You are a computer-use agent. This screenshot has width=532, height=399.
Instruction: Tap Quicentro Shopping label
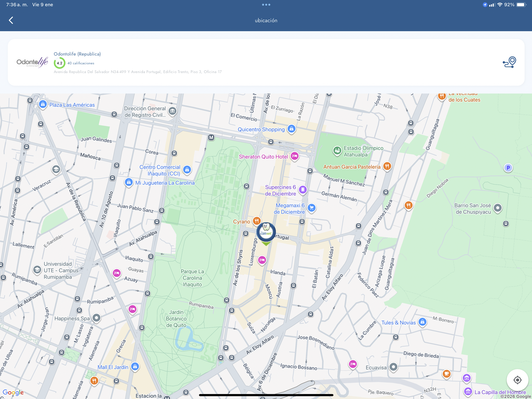[x=261, y=129]
